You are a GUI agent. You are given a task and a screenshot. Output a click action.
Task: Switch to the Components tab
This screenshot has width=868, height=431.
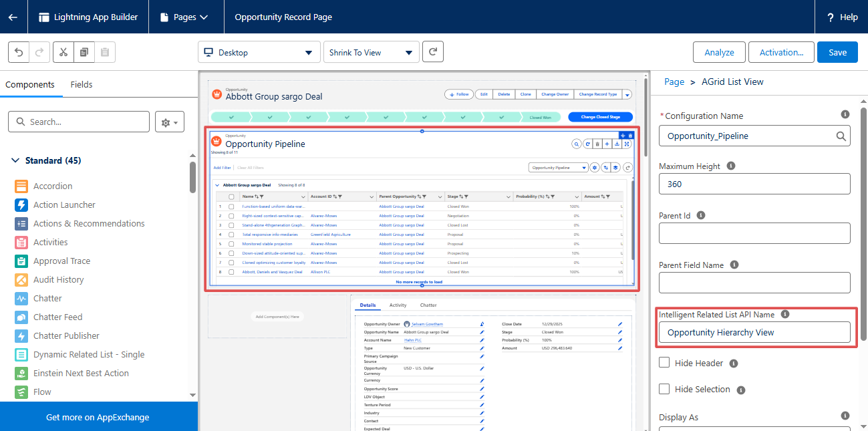(x=30, y=84)
